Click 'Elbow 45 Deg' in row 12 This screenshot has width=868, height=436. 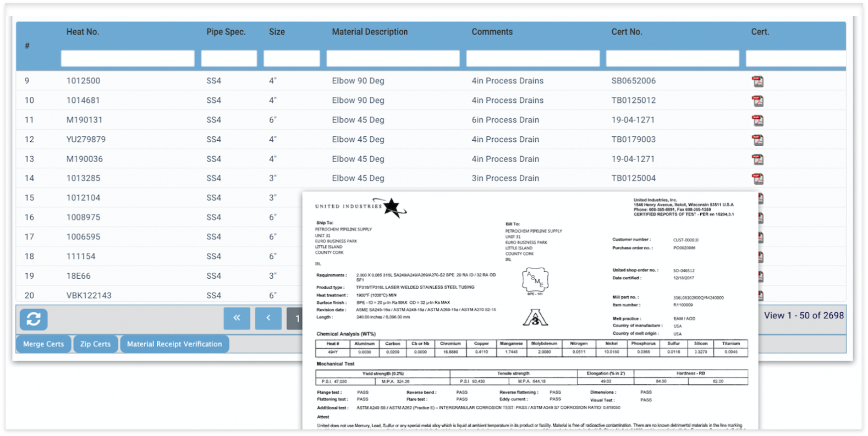coord(358,140)
